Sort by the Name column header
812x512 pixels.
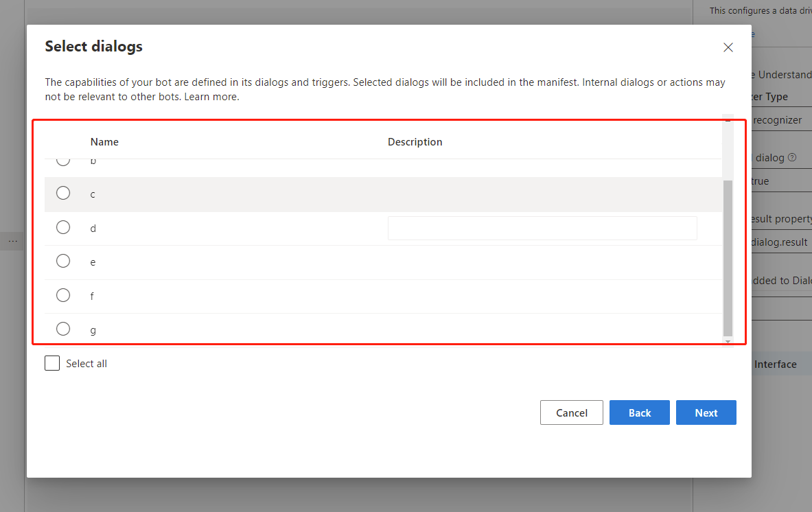click(x=104, y=142)
